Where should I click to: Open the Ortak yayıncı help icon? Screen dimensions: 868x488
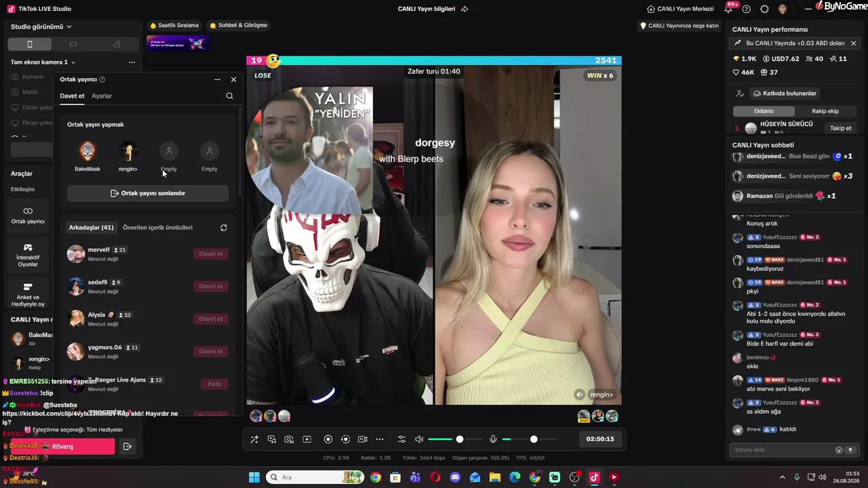click(x=102, y=79)
